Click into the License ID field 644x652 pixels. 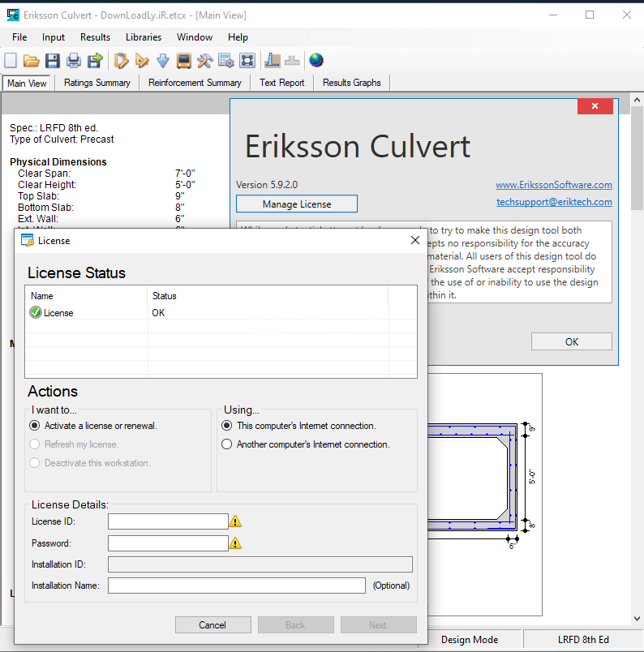(168, 521)
